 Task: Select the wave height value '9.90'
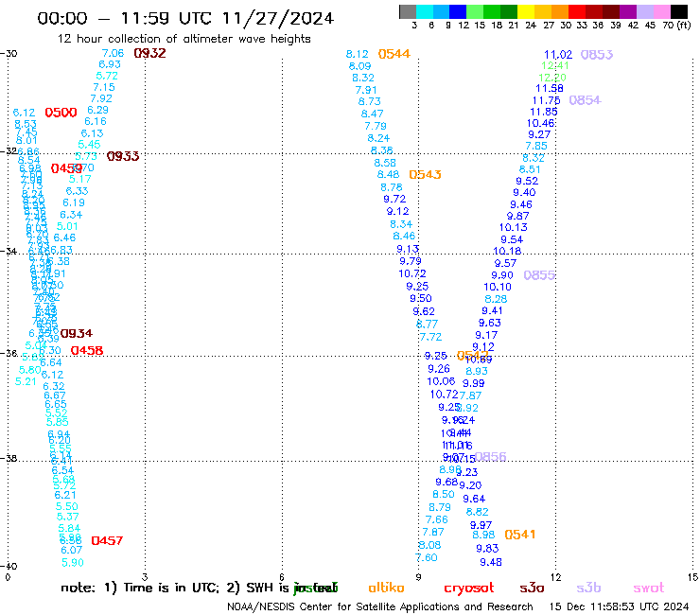pos(502,275)
